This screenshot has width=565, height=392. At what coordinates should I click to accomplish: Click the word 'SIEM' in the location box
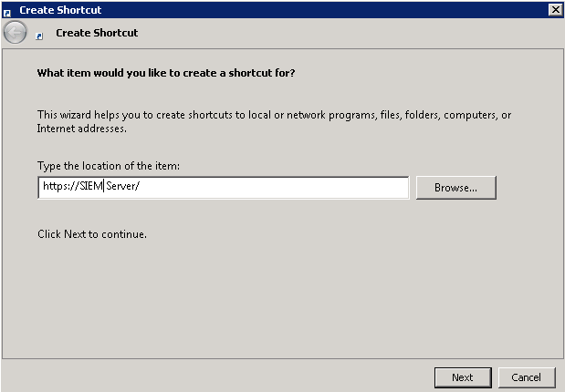tap(91, 186)
